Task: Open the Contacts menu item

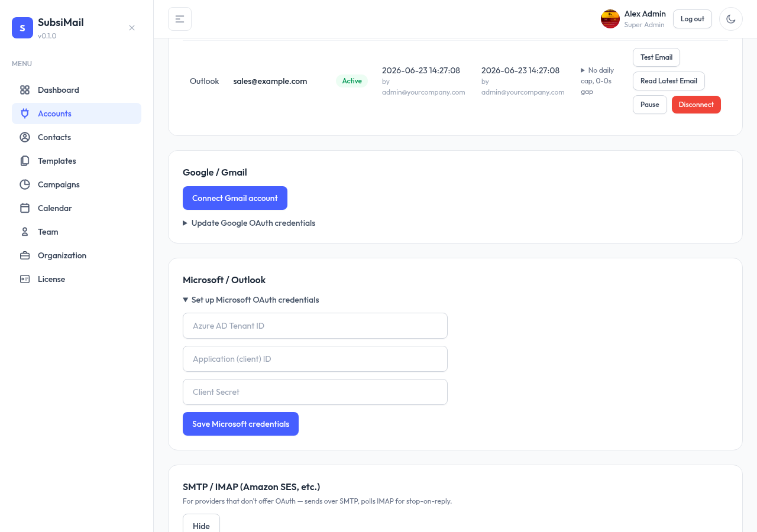Action: tap(76, 137)
